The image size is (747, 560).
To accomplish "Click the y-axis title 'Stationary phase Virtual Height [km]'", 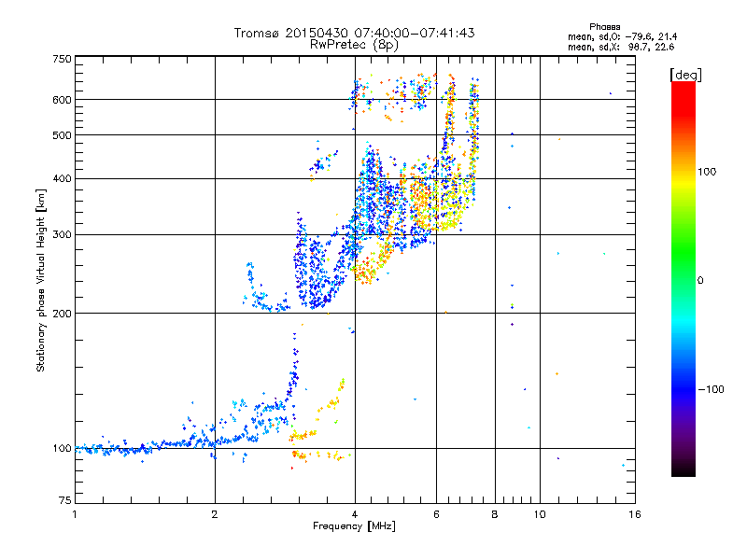I will (x=41, y=280).
